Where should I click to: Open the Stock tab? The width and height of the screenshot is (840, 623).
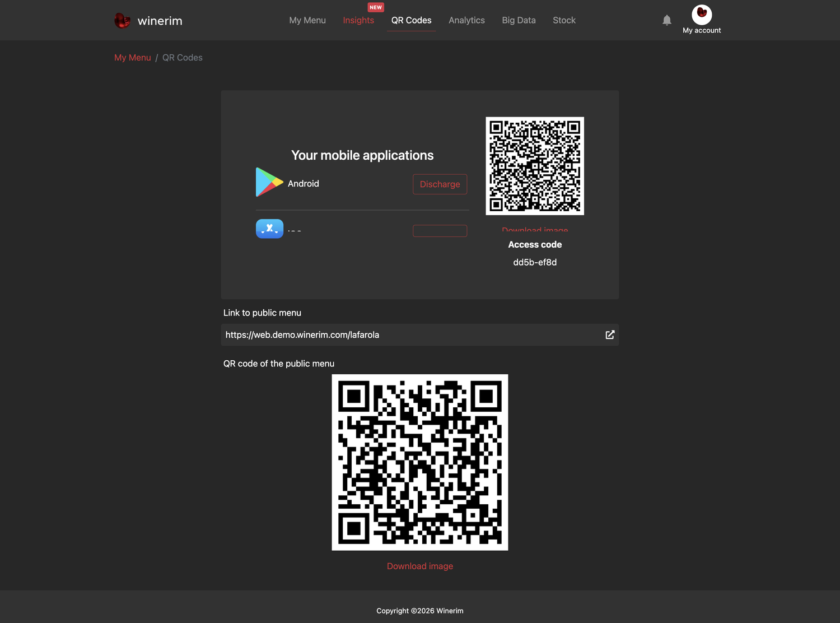(564, 20)
